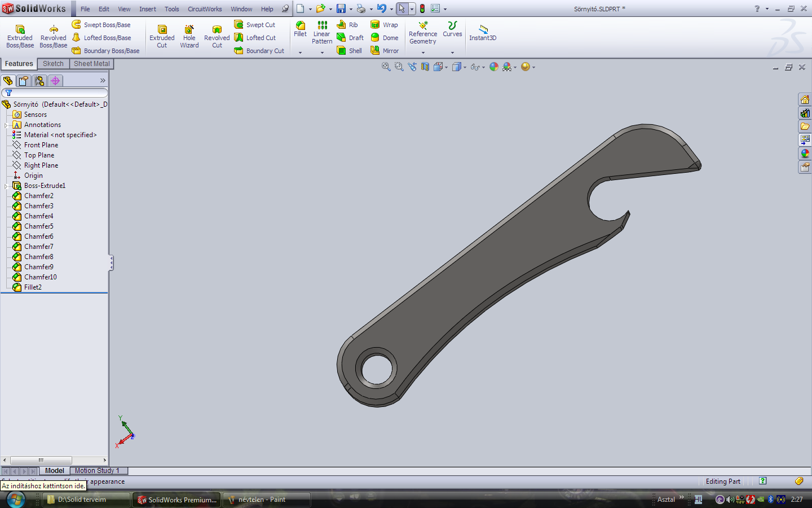Expand the Annotations folder in the tree

tap(6, 125)
